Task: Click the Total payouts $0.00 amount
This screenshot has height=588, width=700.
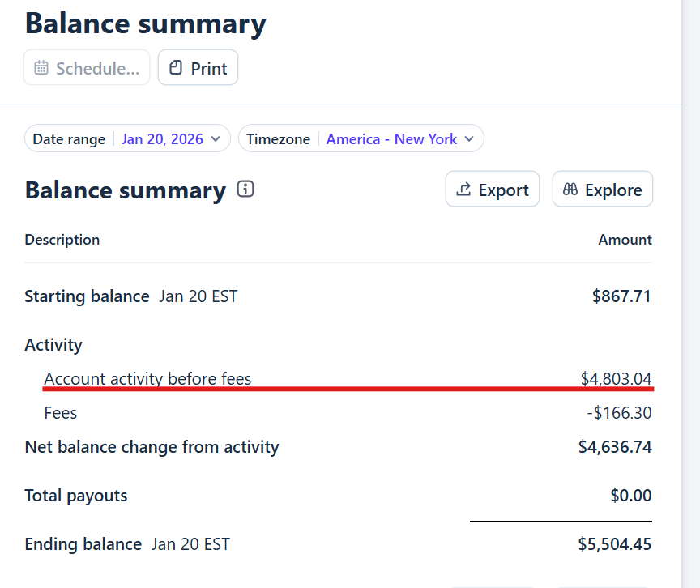Action: 631,496
